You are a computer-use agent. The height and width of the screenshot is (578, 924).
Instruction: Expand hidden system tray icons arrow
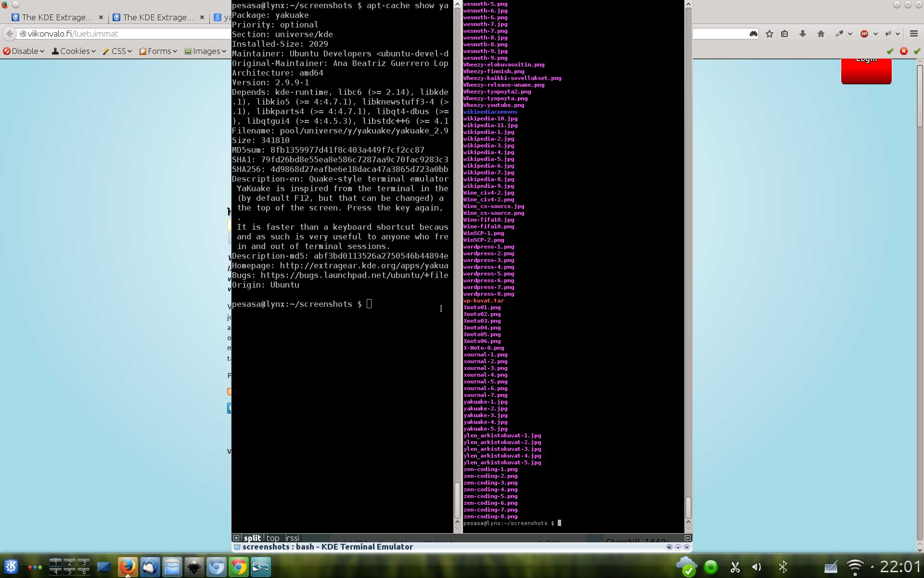tap(872, 567)
